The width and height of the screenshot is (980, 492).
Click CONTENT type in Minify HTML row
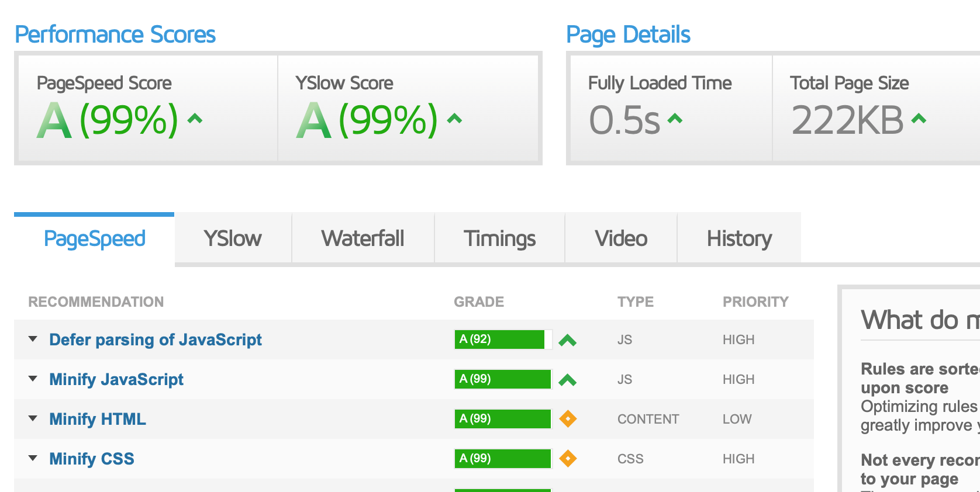648,419
